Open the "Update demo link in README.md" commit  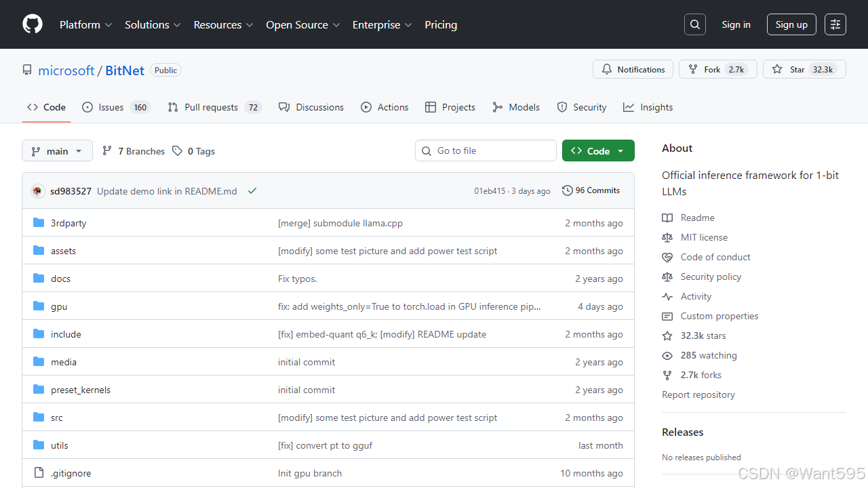[167, 191]
